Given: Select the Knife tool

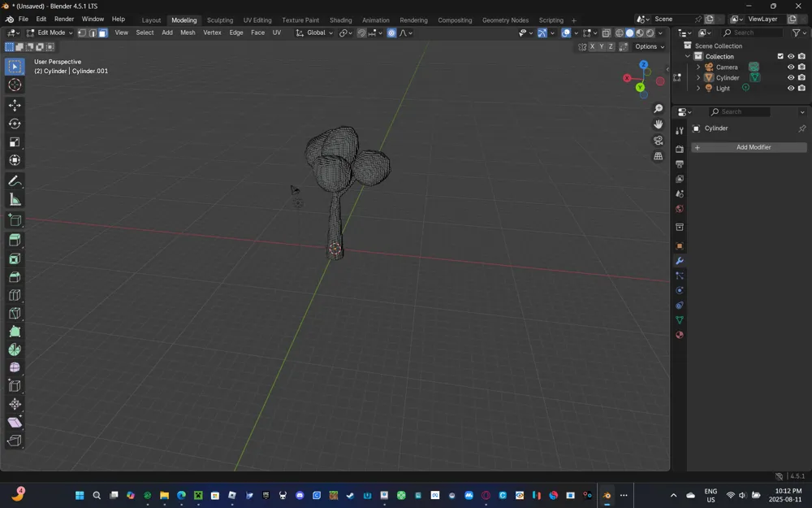Looking at the screenshot, I should pyautogui.click(x=15, y=313).
